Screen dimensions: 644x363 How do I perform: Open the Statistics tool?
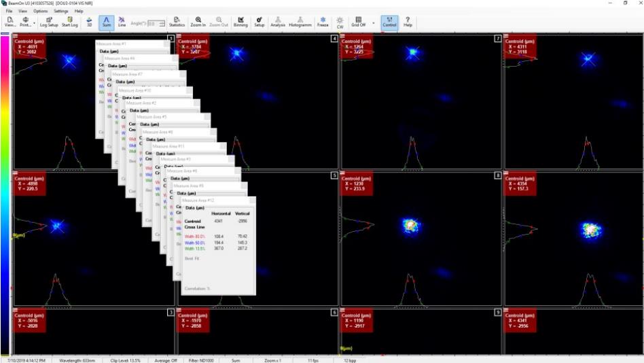[176, 22]
